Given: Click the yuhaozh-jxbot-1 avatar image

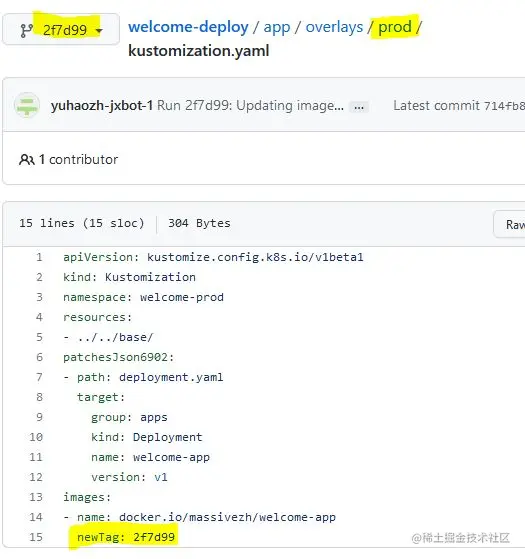Looking at the screenshot, I should [x=27, y=106].
